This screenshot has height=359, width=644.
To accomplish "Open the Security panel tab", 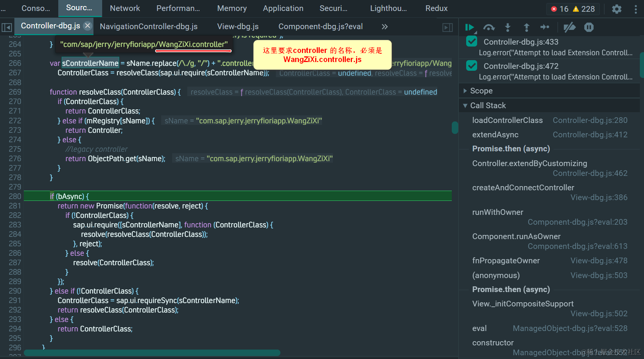I will [333, 8].
